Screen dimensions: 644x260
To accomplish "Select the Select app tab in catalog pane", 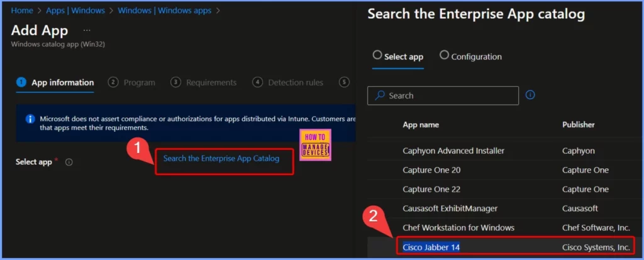I will [398, 56].
